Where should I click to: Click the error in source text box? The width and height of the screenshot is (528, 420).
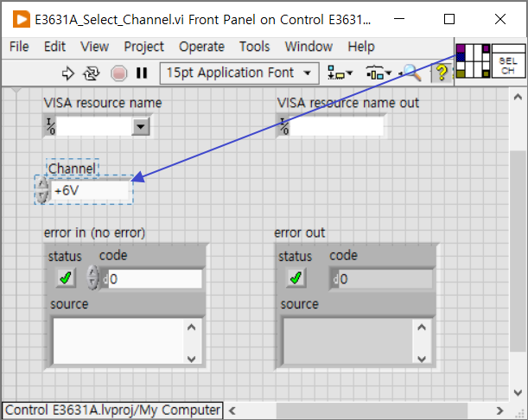tap(118, 341)
